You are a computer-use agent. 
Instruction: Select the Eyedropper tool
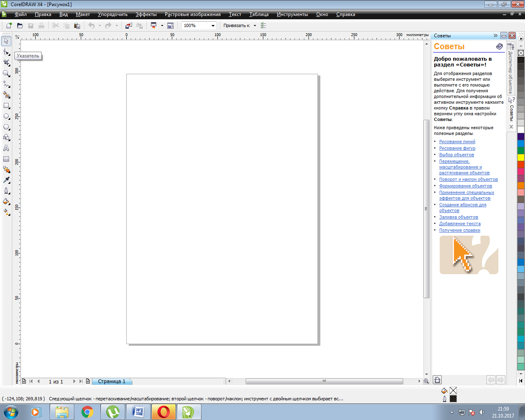tap(6, 180)
